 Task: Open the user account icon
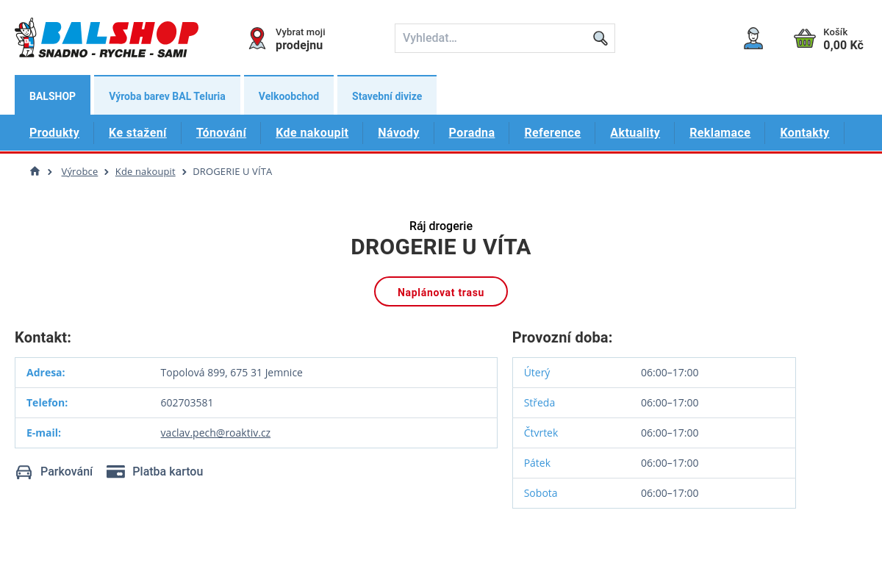753,38
